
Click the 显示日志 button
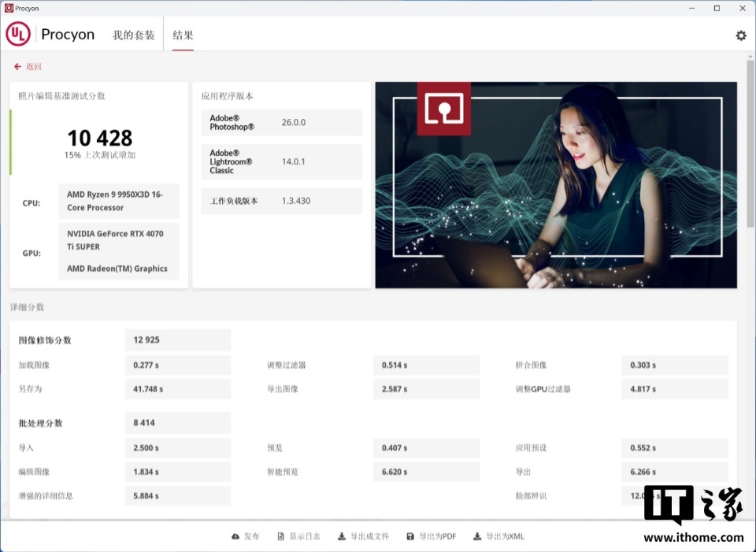(304, 535)
